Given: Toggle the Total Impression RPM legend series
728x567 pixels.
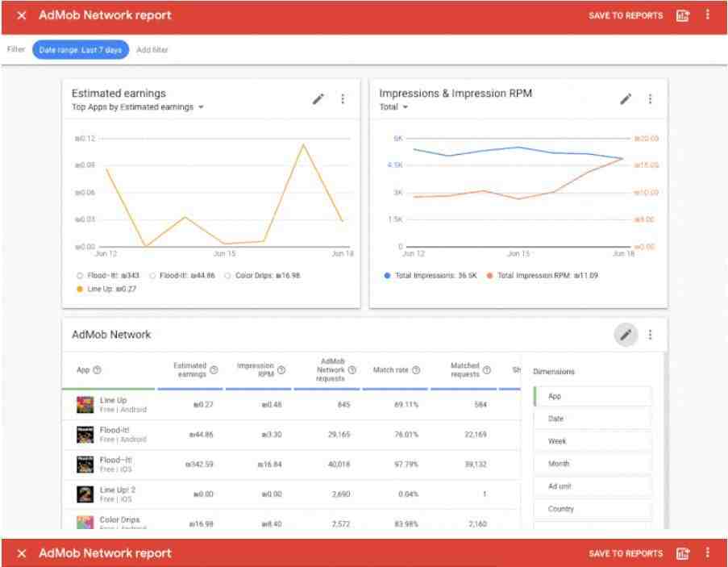Looking at the screenshot, I should click(543, 275).
